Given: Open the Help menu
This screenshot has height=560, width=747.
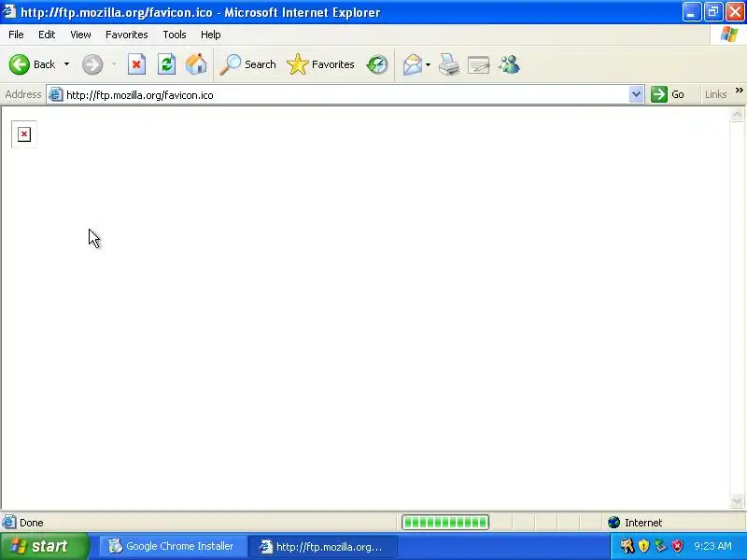Looking at the screenshot, I should click(x=211, y=35).
